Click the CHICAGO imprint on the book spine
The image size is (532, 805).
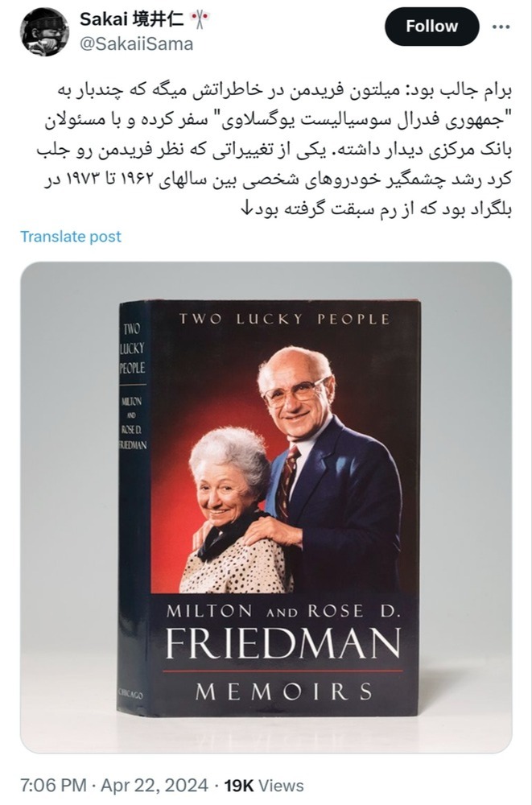pyautogui.click(x=130, y=694)
